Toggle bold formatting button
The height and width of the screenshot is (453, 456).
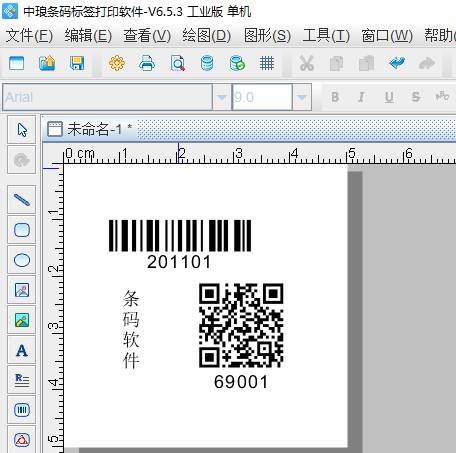(x=335, y=97)
